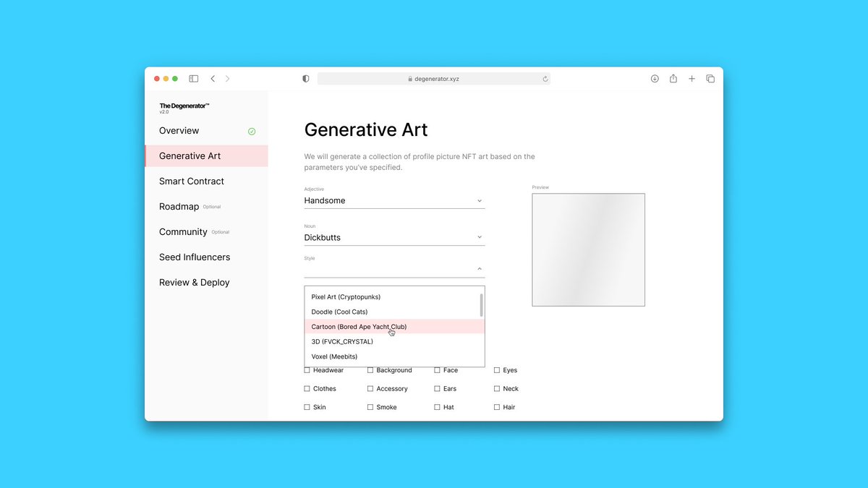Check the Skin checkbox
Image resolution: width=868 pixels, height=488 pixels.
coord(307,408)
